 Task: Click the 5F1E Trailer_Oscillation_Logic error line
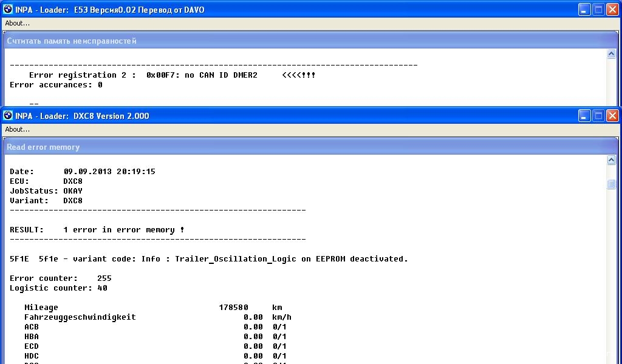coord(209,259)
